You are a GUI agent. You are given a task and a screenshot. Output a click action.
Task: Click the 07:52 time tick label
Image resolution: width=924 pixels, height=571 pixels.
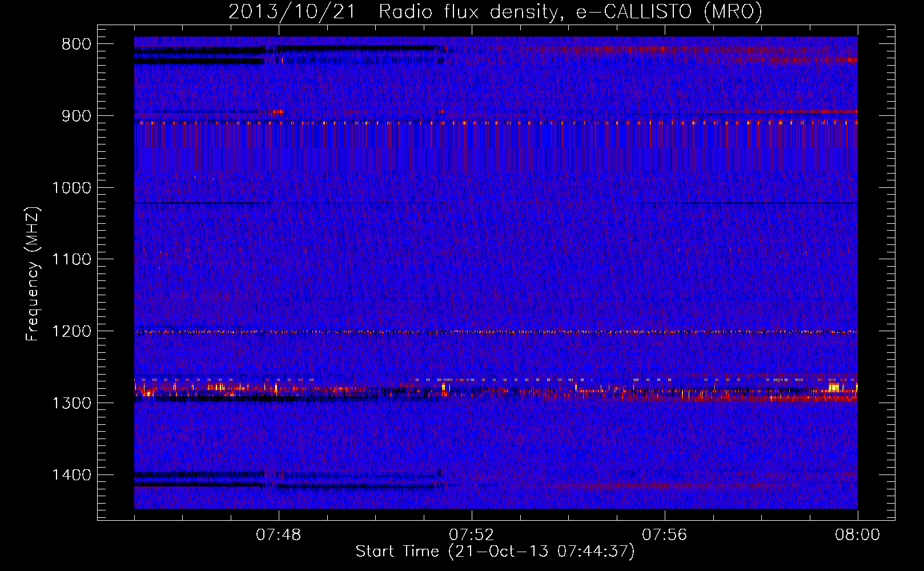click(x=472, y=535)
